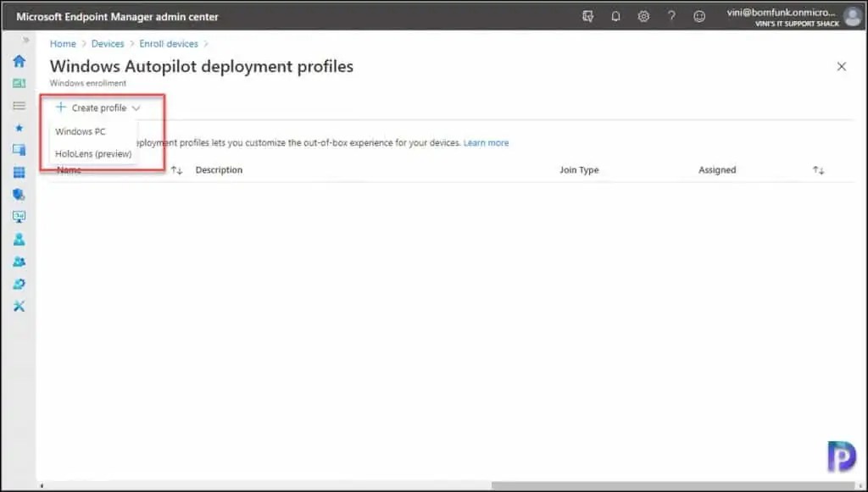Open the Favorites star icon

tap(19, 127)
